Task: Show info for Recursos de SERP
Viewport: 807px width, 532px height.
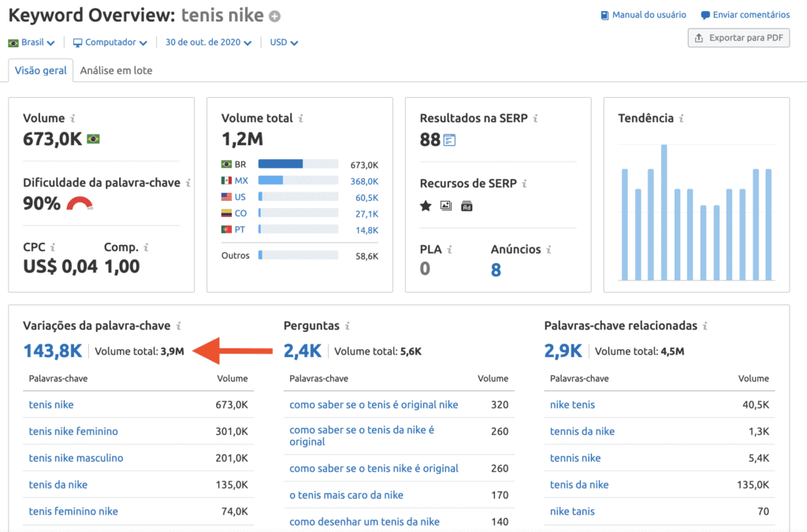Action: pyautogui.click(x=524, y=184)
